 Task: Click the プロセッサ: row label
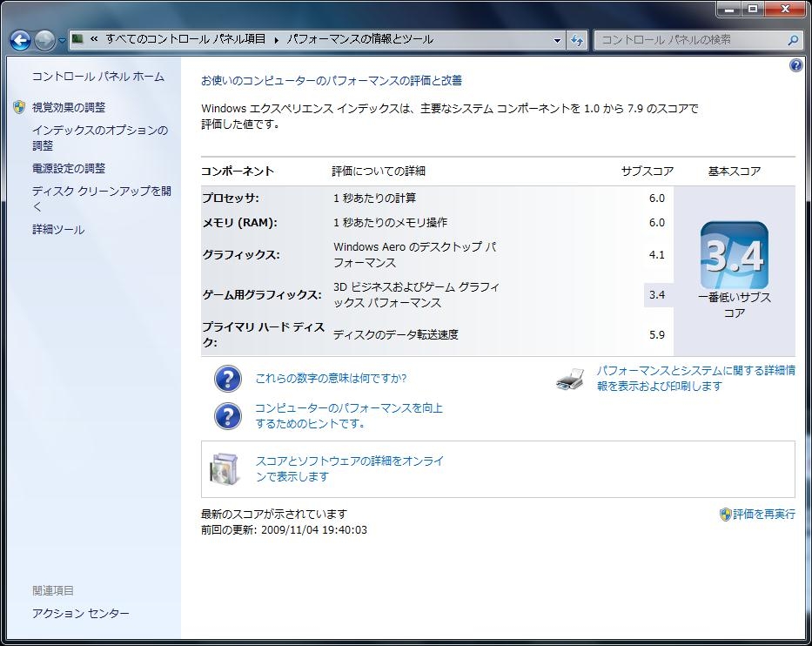click(x=231, y=198)
